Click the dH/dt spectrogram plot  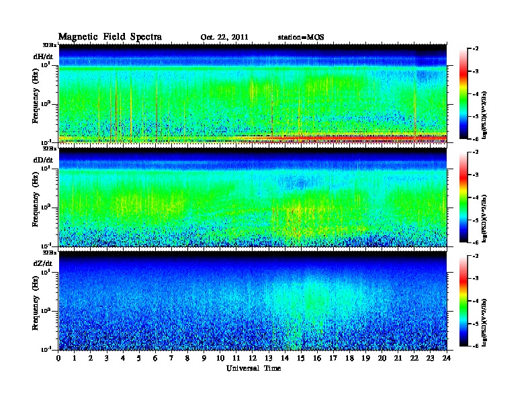point(253,94)
